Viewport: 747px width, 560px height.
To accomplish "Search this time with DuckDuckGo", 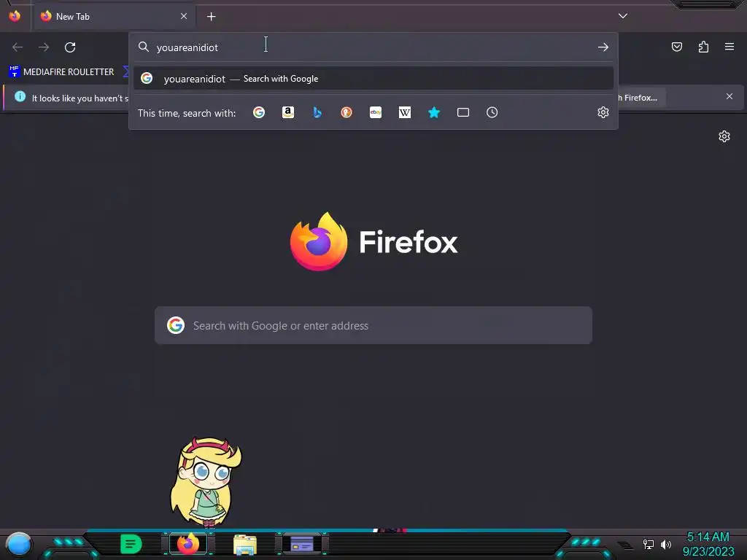I will click(x=347, y=112).
